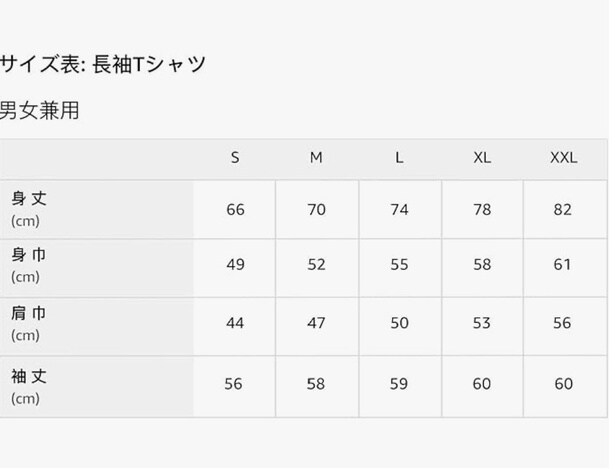The height and width of the screenshot is (469, 615).
Task: Select the M size column header
Action: [x=316, y=158]
